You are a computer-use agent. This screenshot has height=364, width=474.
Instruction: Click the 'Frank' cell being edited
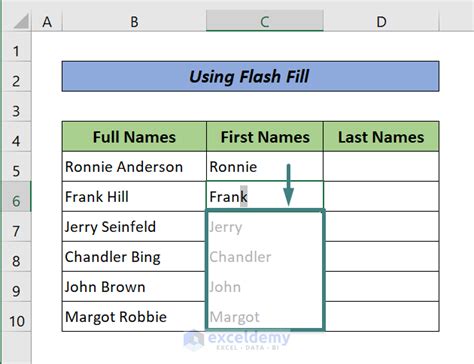pos(265,196)
